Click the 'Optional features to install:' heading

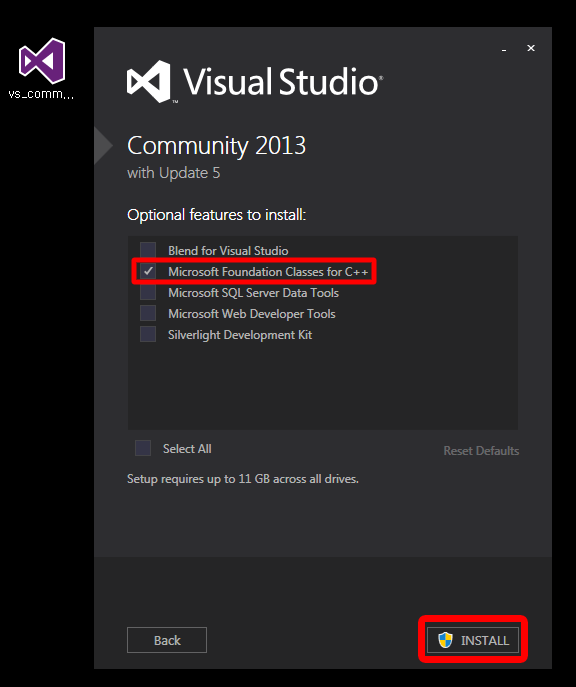click(x=216, y=215)
